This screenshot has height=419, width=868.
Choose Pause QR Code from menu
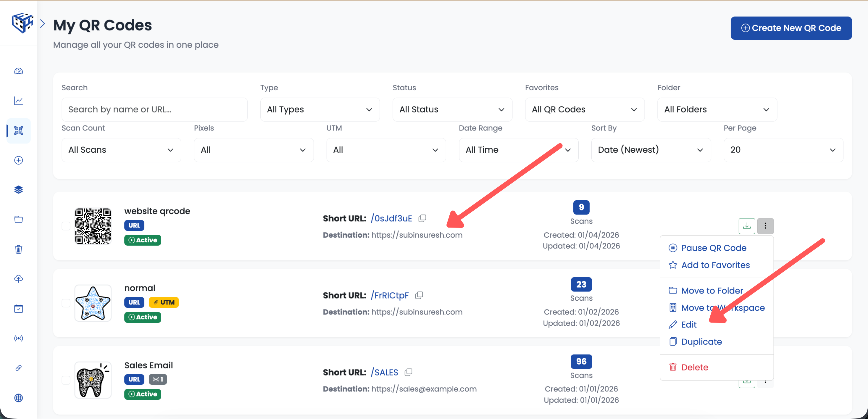(713, 248)
